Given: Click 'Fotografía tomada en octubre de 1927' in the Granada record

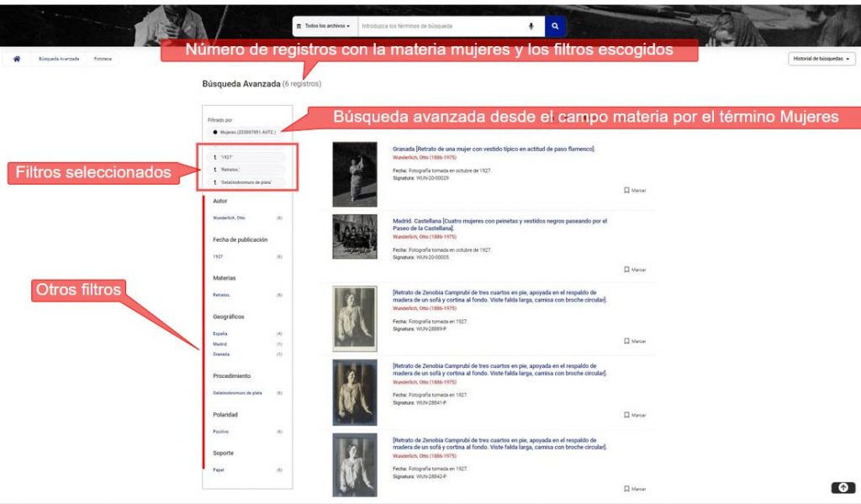Looking at the screenshot, I should point(450,171).
